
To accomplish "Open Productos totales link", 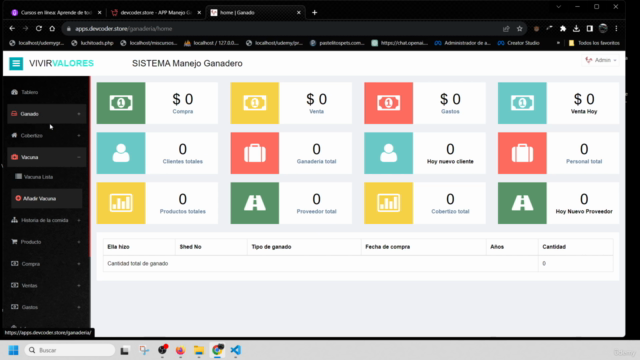I will click(x=182, y=211).
